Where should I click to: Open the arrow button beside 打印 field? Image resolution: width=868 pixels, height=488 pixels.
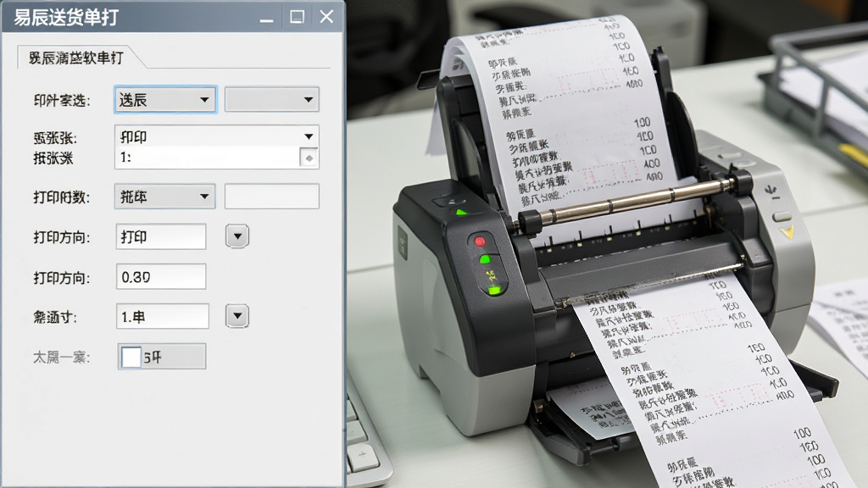click(237, 236)
